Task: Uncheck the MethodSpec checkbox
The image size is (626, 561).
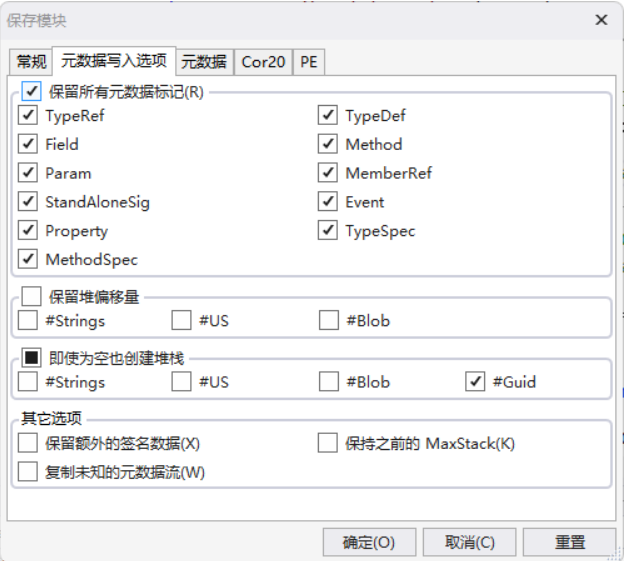Action: click(x=28, y=260)
